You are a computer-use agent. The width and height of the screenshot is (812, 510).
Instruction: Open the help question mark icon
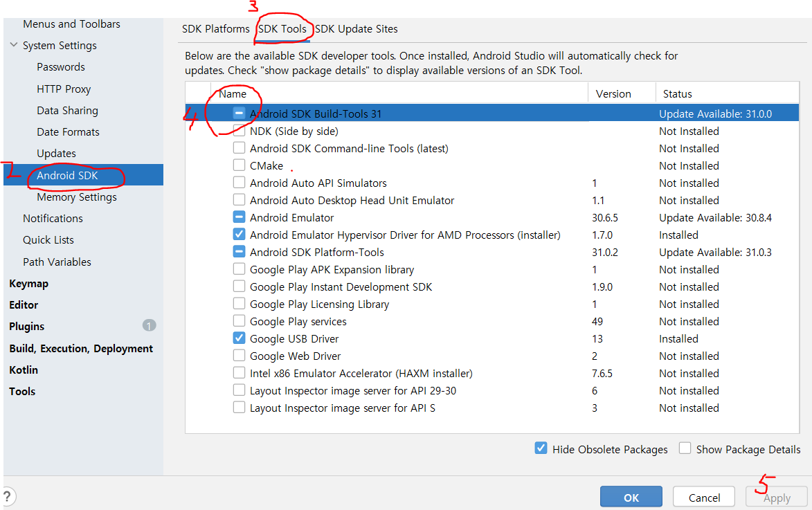coord(8,497)
